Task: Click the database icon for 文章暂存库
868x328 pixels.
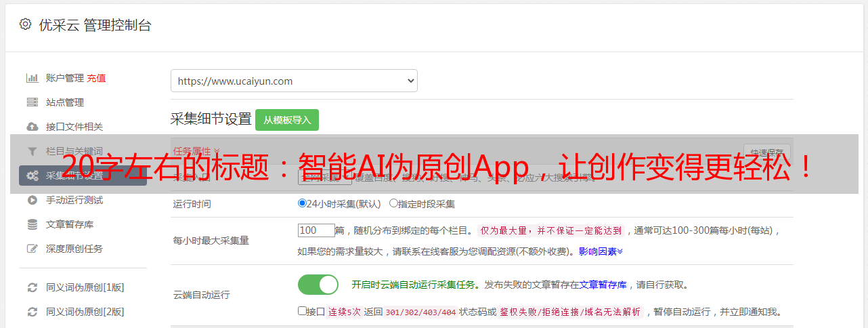Action: (x=32, y=224)
